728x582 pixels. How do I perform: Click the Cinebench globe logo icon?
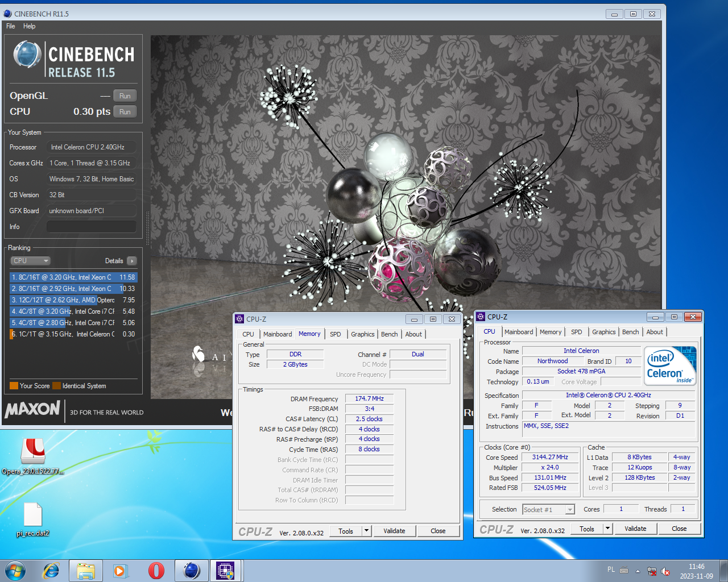(27, 55)
